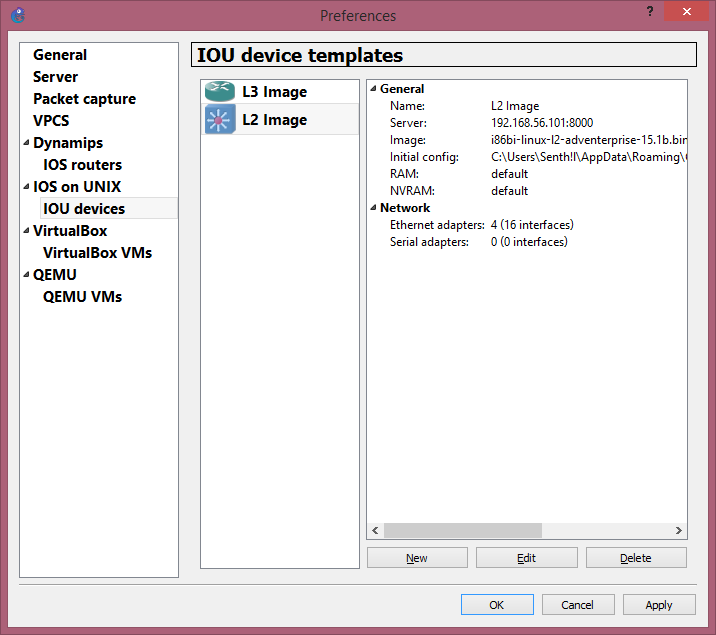Click Ethernet adapters value 4 (16 interfaces)
Screen dimensions: 716x635
[532, 225]
